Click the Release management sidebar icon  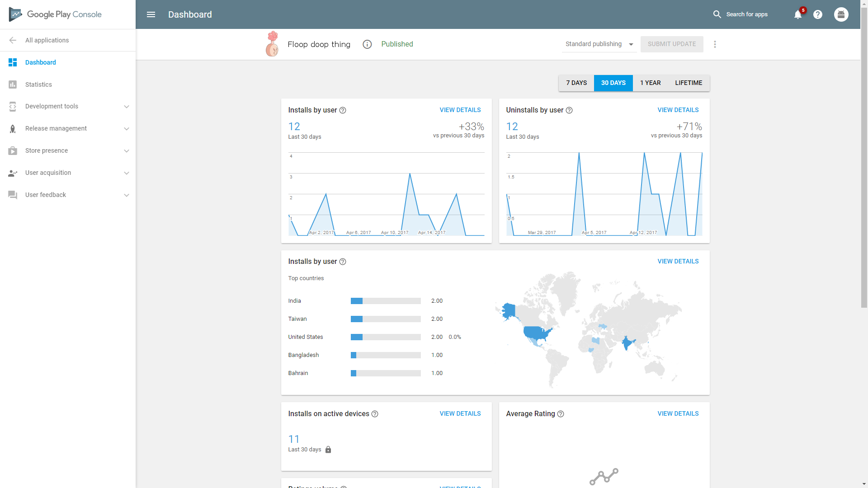pos(13,128)
